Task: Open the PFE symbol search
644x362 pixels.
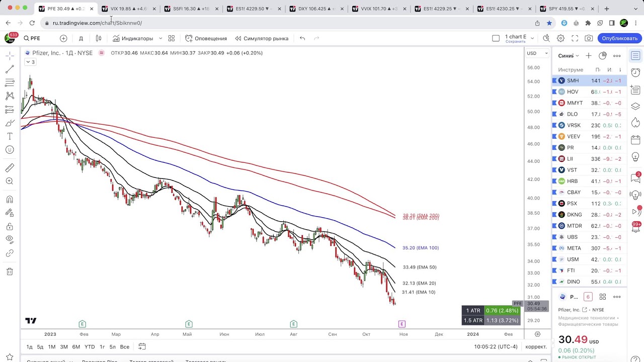Action: 32,38
